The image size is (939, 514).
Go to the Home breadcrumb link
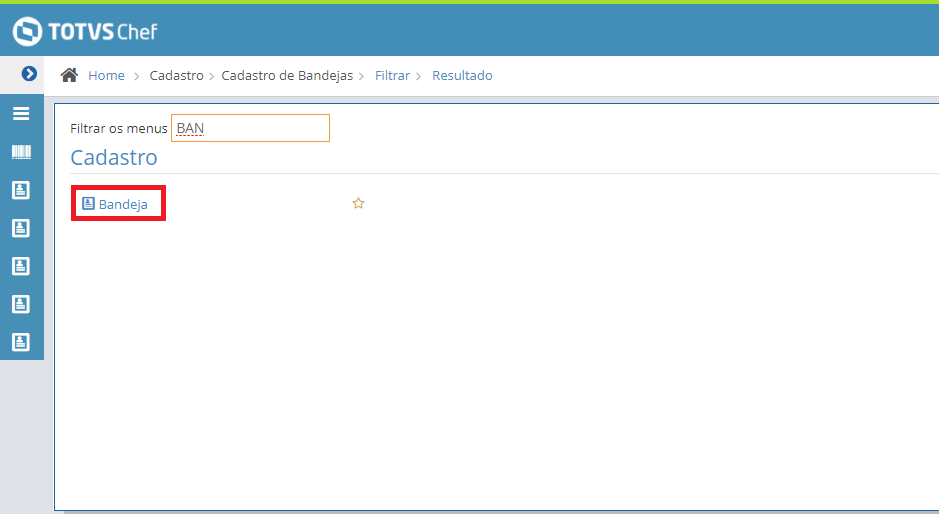tap(106, 75)
